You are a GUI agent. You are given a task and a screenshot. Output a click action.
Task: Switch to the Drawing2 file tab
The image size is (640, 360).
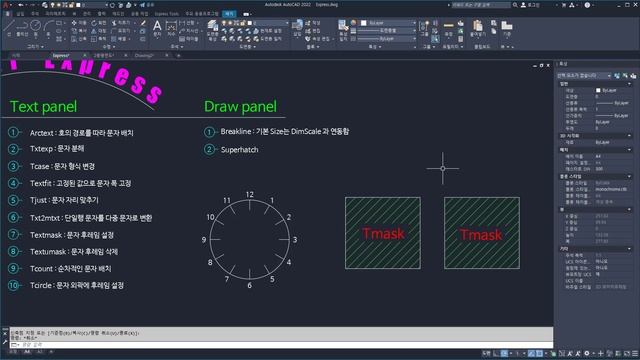click(144, 55)
